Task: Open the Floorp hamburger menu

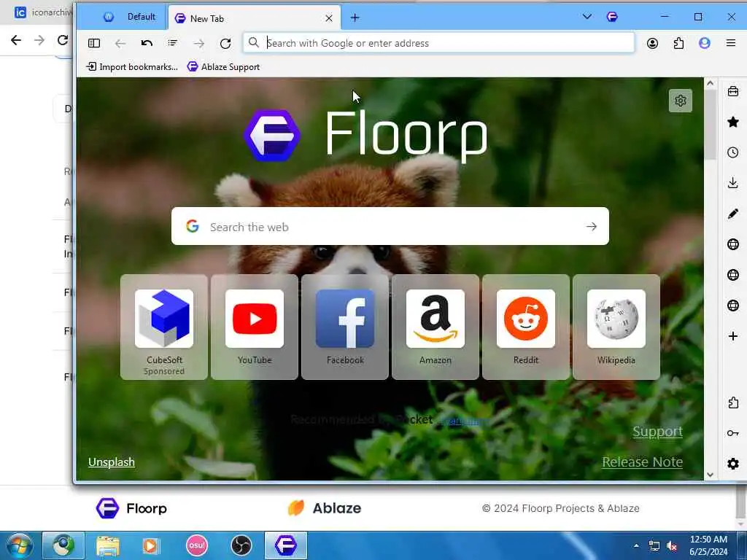Action: point(731,43)
